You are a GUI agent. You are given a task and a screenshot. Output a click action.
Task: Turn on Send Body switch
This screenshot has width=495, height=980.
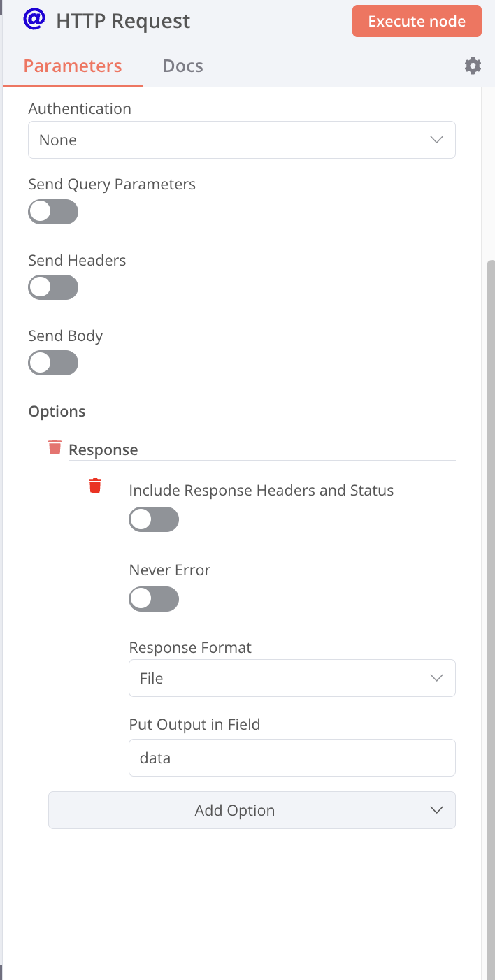pos(53,363)
